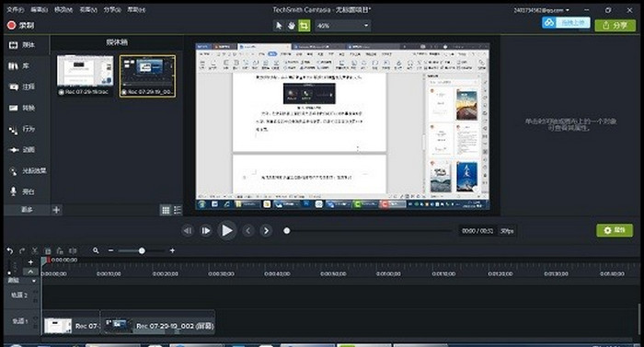The width and height of the screenshot is (644, 347).
Task: Click the timeline magnifier zoom icon
Action: pos(96,250)
